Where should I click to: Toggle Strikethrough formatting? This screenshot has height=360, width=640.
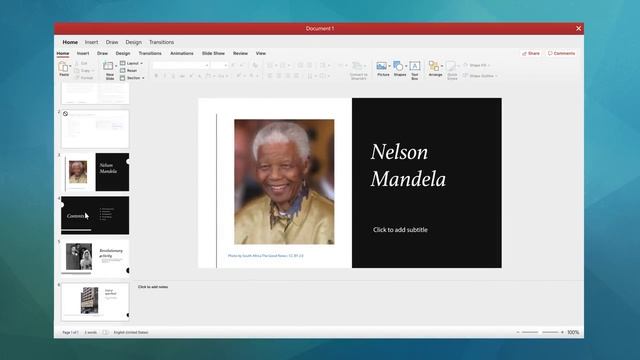(x=182, y=76)
